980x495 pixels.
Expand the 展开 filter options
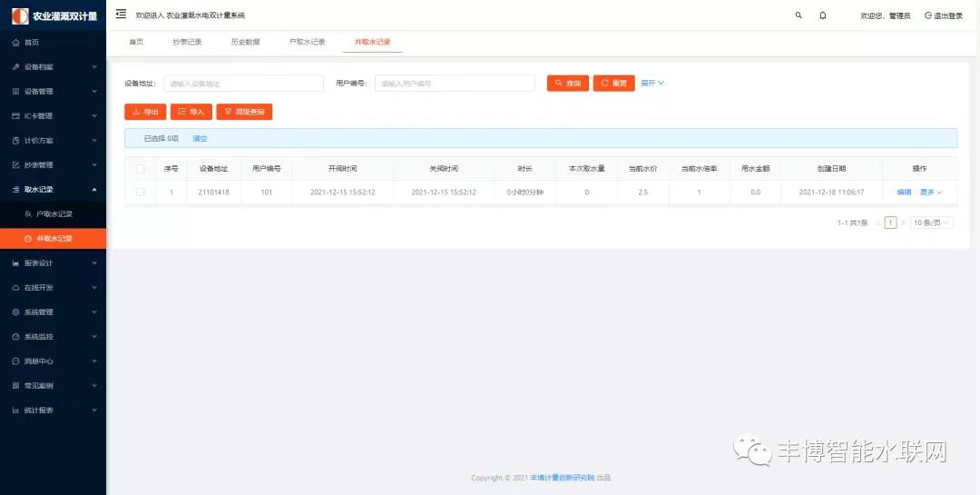pyautogui.click(x=652, y=83)
